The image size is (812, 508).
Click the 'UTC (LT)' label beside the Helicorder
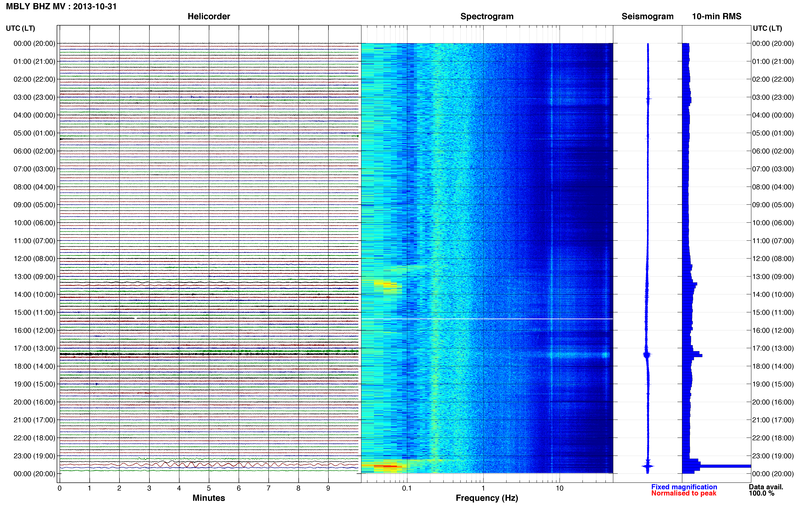21,28
